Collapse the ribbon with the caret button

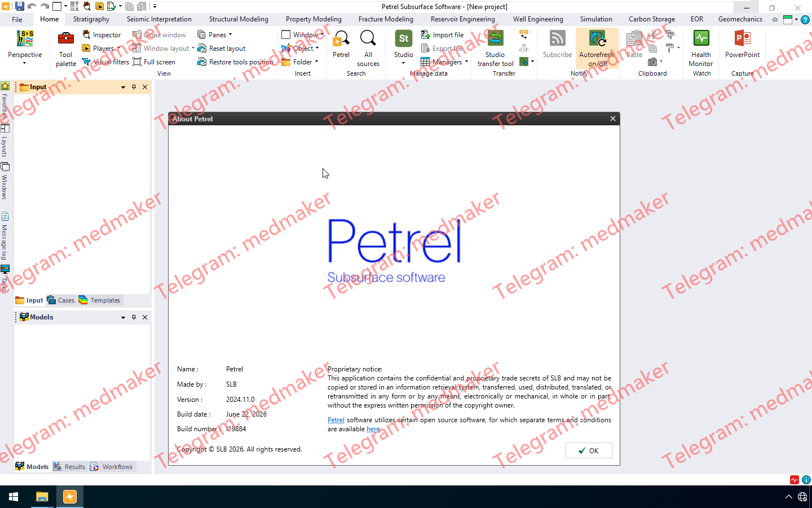(775, 19)
